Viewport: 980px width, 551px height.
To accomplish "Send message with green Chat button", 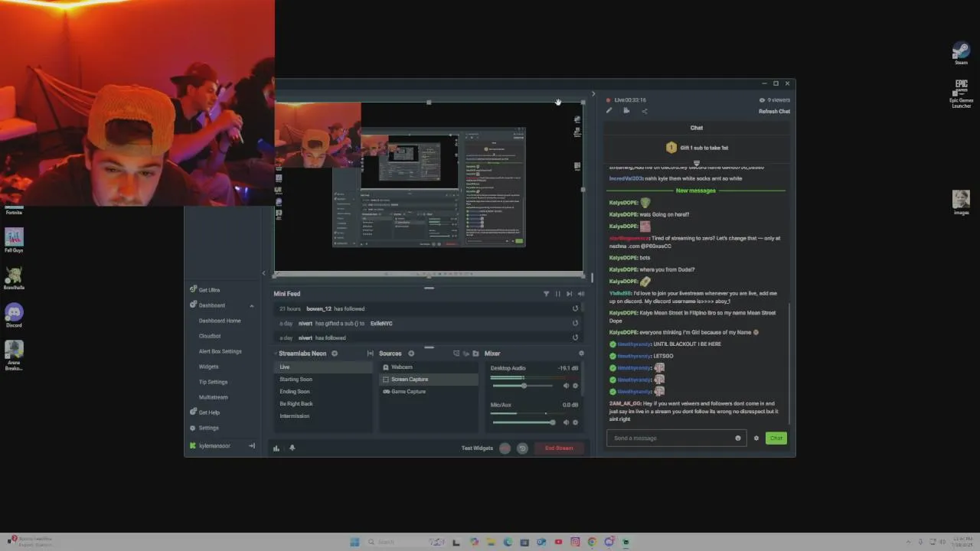I will (776, 438).
